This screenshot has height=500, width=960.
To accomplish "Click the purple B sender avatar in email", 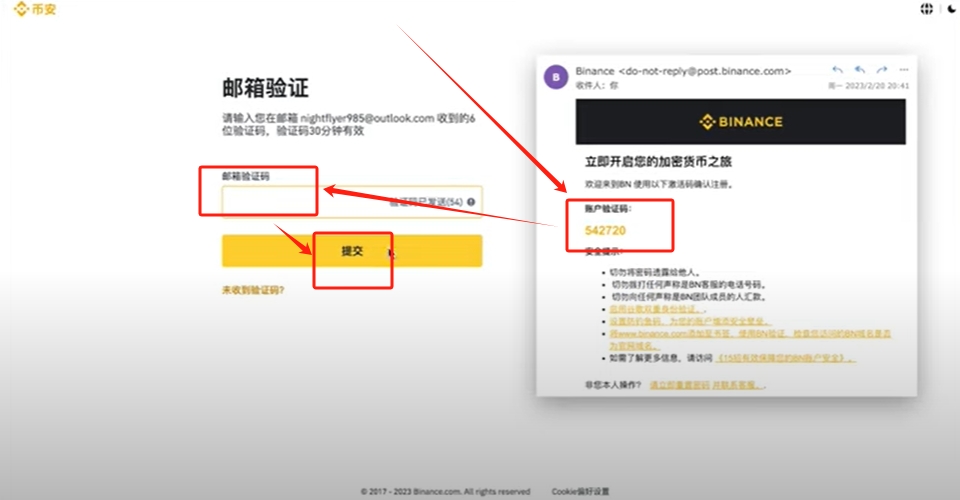I will (556, 77).
